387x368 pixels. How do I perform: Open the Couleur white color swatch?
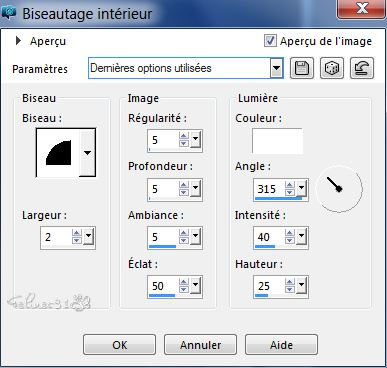(277, 141)
